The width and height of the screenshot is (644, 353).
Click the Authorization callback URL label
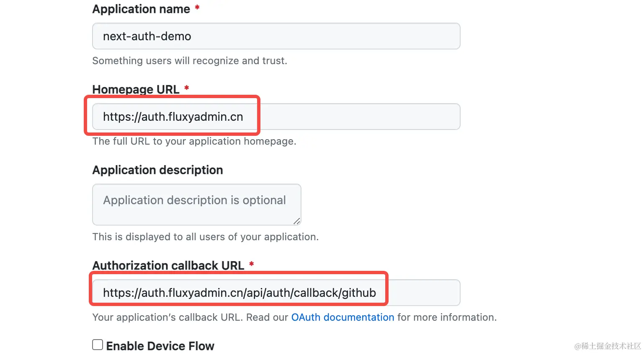[168, 265]
